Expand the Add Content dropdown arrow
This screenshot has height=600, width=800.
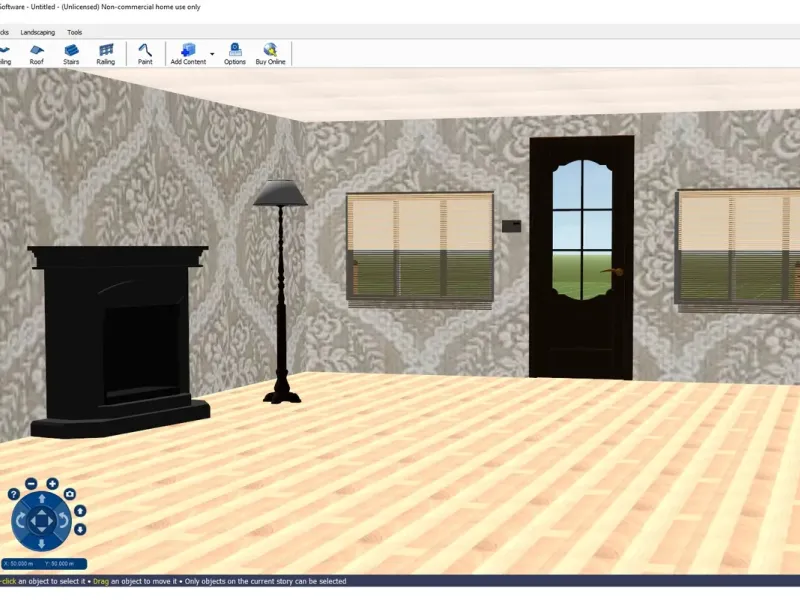coord(212,54)
